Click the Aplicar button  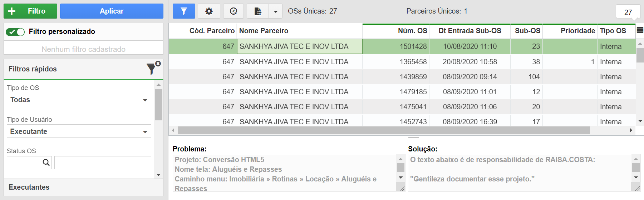tap(112, 11)
